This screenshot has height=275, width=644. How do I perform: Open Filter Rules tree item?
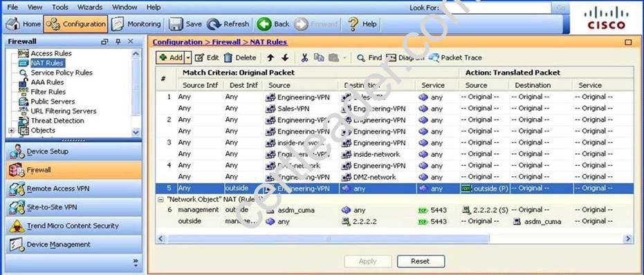[x=48, y=91]
